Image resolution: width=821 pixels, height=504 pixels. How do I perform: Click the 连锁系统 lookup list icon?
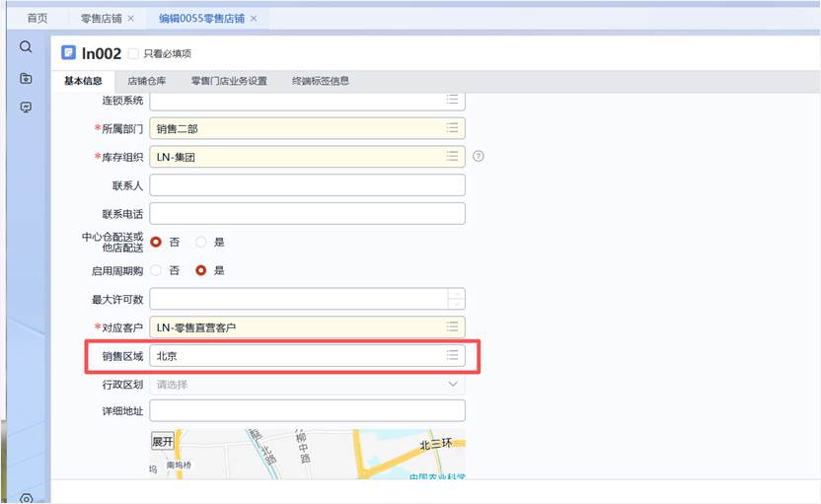pyautogui.click(x=452, y=101)
